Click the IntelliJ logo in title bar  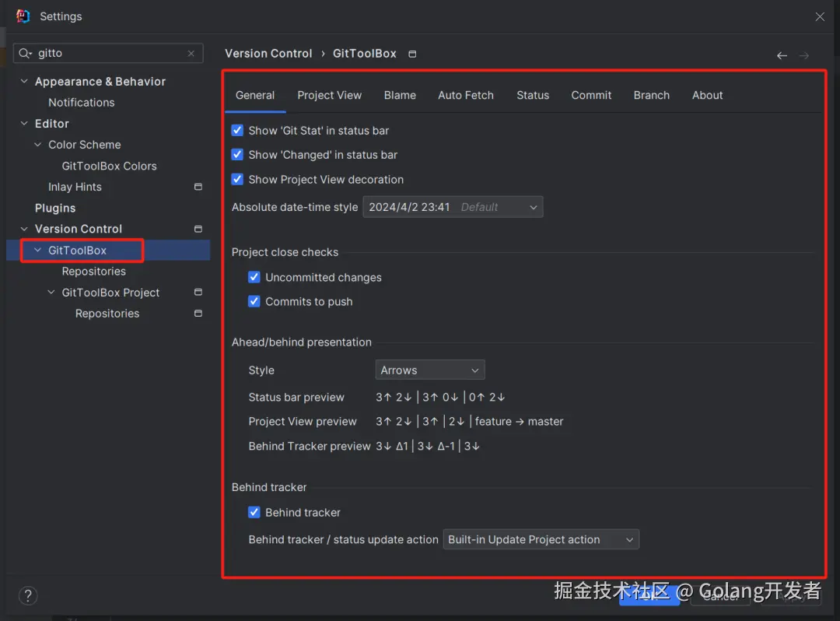click(x=23, y=16)
